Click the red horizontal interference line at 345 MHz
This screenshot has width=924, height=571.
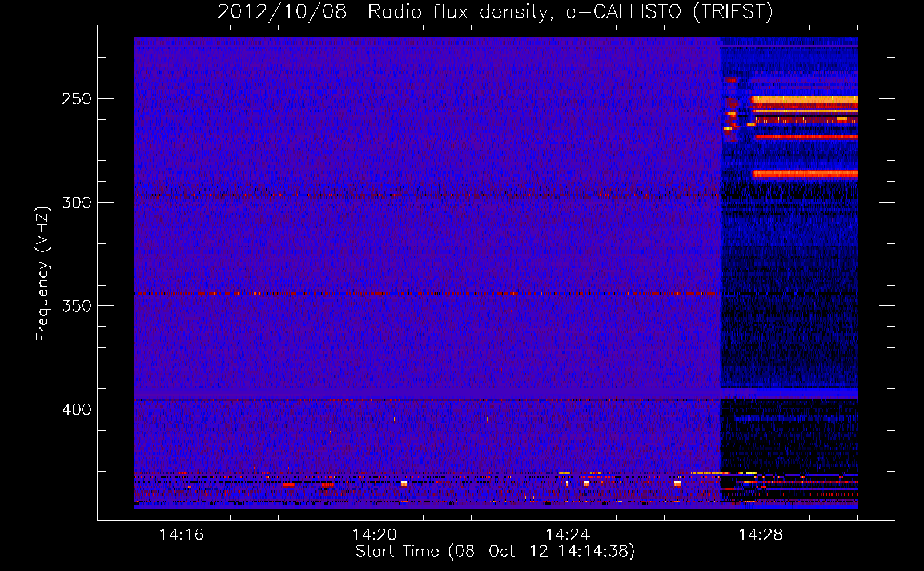pos(427,293)
